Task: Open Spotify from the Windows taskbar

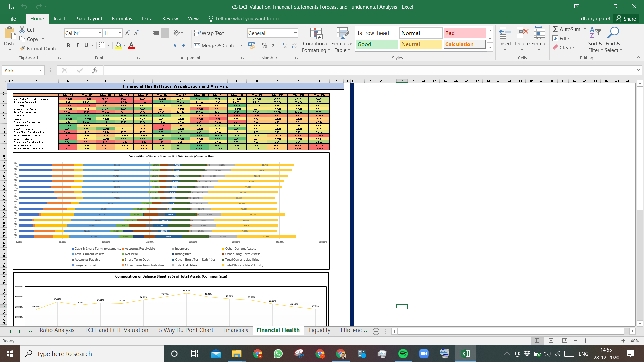Action: (x=403, y=354)
